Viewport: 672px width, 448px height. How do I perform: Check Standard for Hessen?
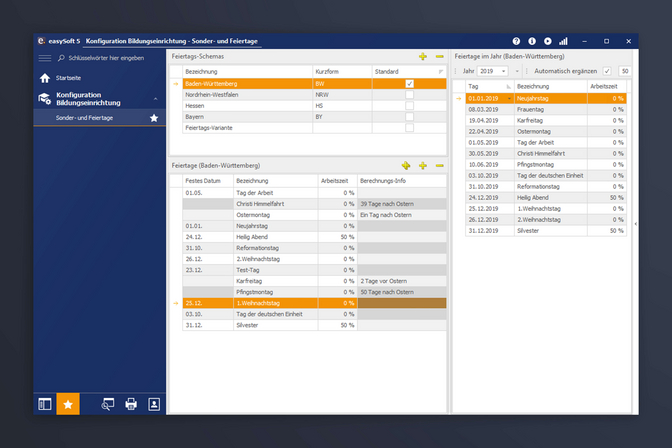pyautogui.click(x=409, y=106)
